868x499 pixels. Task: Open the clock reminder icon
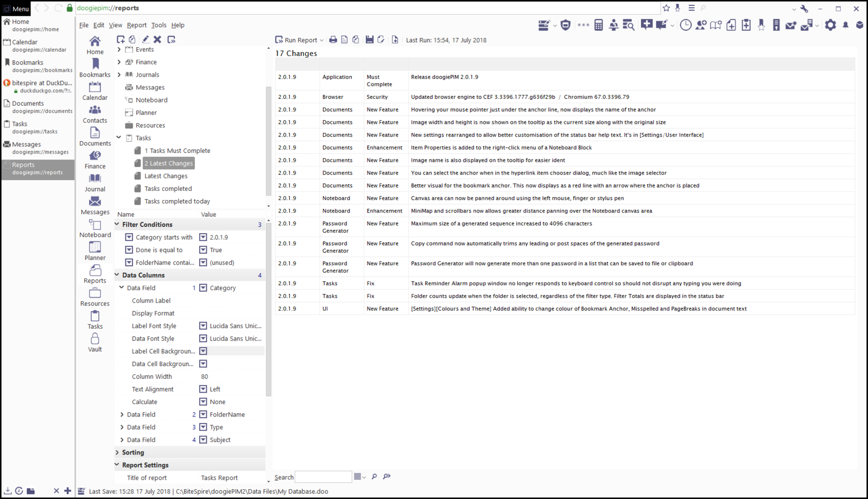(x=686, y=25)
